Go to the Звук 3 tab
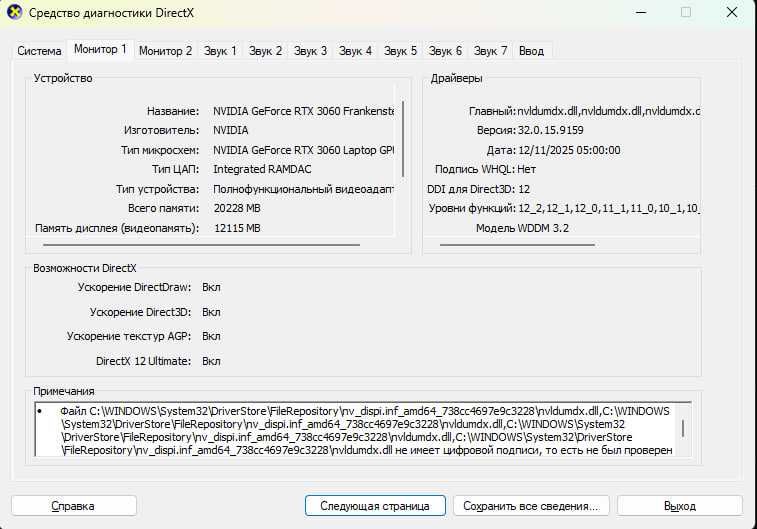This screenshot has height=529, width=757. point(310,51)
